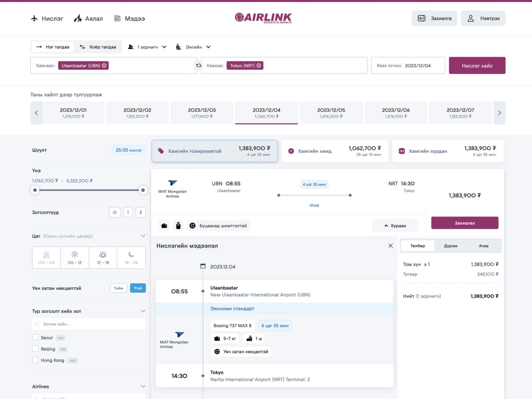
Task: Filter flights with 1 stop
Action: (128, 212)
